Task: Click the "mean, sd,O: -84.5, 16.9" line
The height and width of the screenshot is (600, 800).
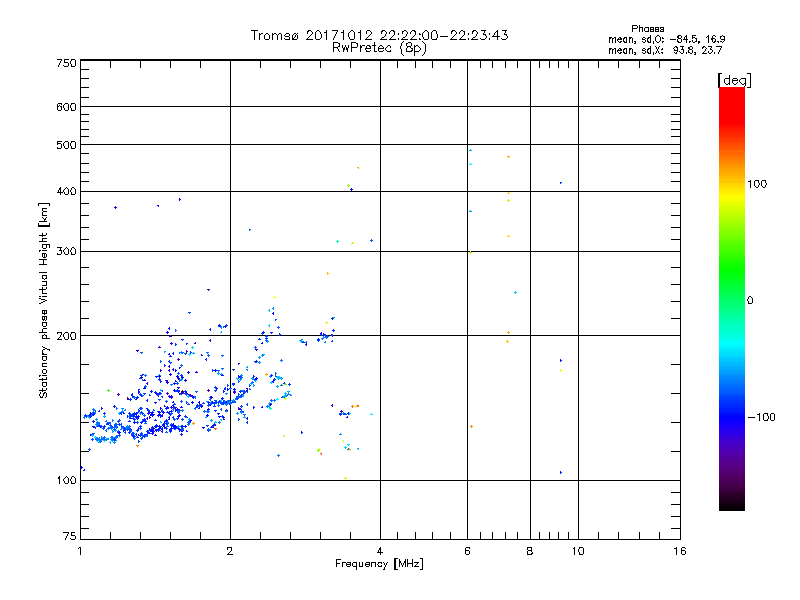Action: tap(666, 39)
